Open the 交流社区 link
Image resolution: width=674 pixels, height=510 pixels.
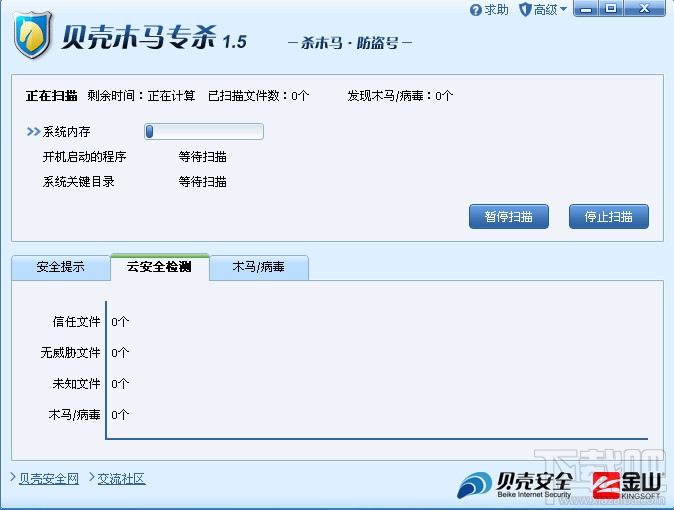pos(121,479)
